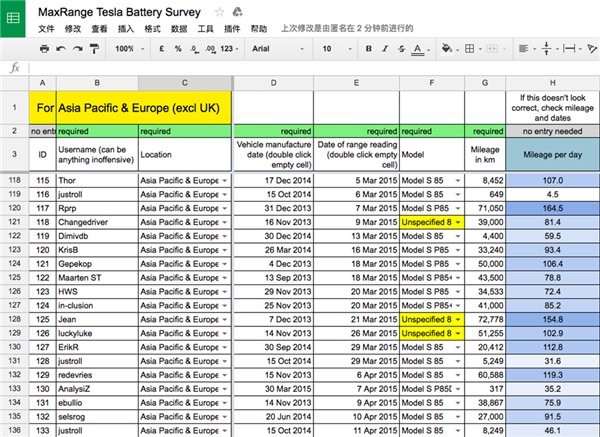Open location dropdown for KrisB row
The width and height of the screenshot is (600, 437).
click(225, 250)
